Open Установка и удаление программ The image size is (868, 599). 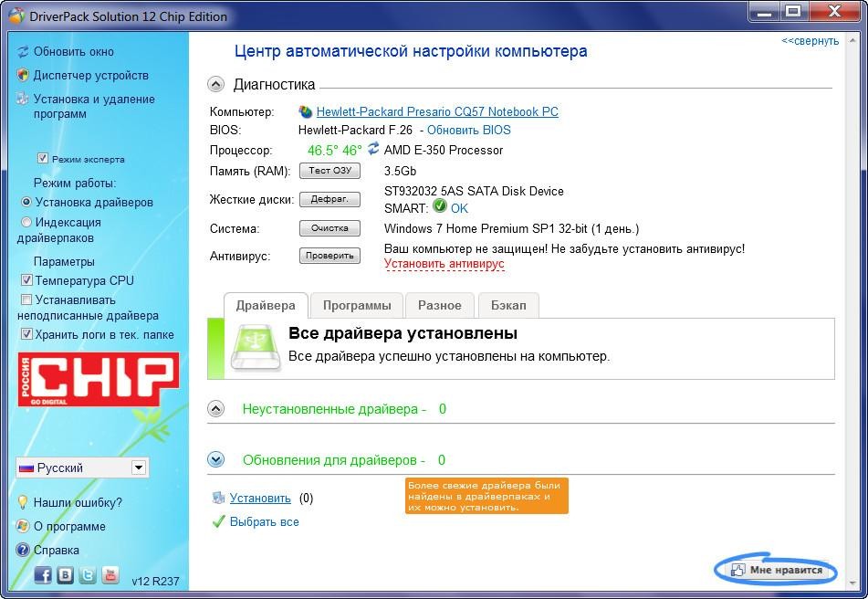tap(94, 106)
